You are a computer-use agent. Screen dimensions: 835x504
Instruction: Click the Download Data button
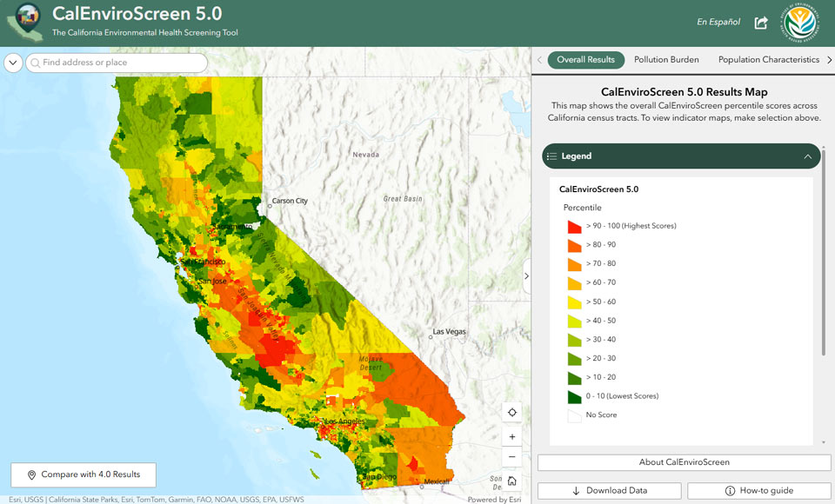609,491
